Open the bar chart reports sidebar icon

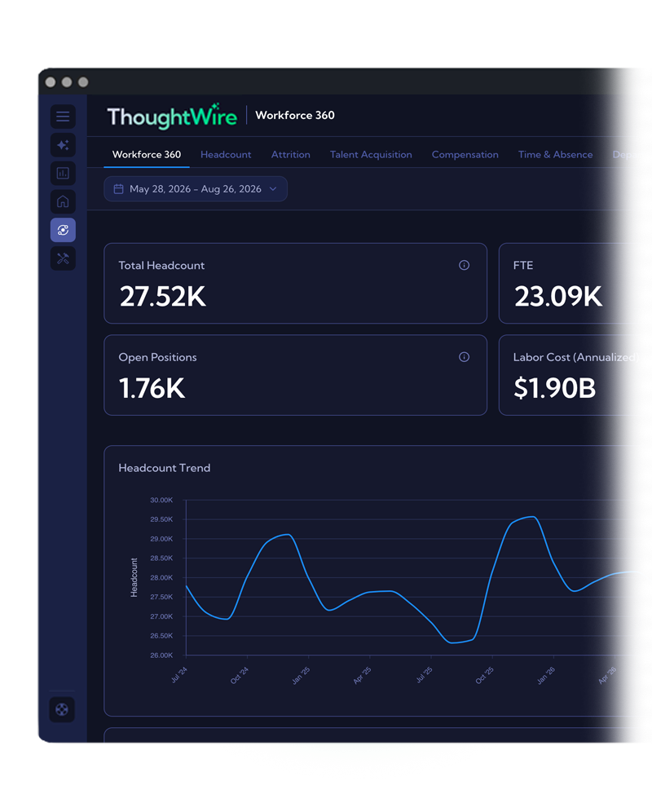tap(64, 173)
